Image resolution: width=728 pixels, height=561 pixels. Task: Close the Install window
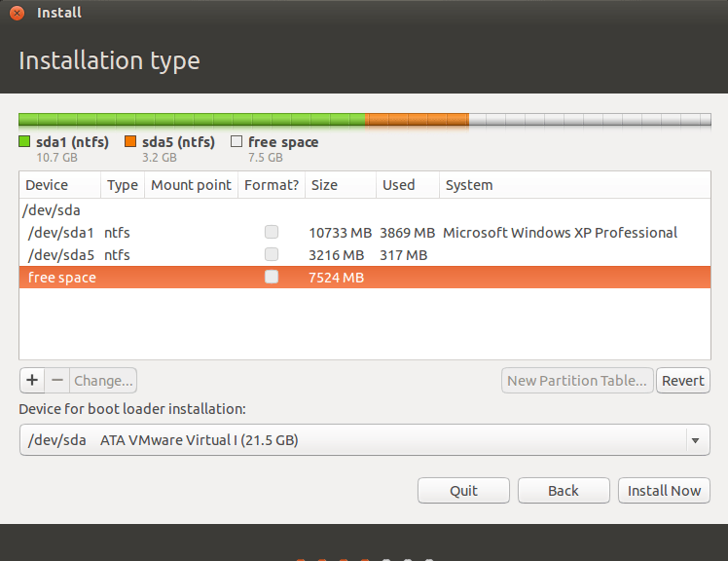[17, 13]
